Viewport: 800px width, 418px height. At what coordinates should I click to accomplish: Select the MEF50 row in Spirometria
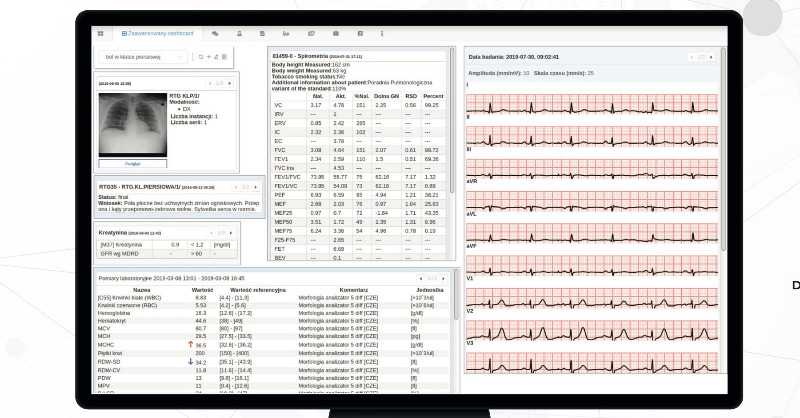coord(359,222)
